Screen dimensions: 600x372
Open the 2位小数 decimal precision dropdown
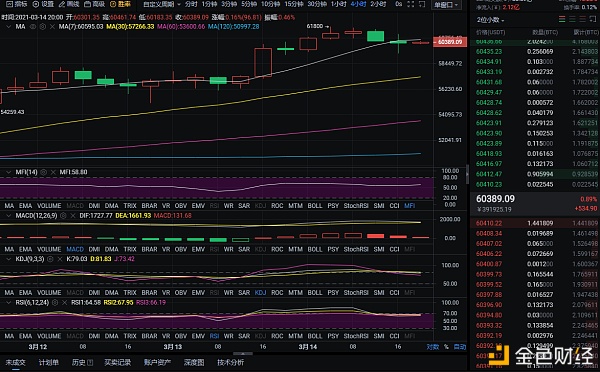click(x=490, y=20)
